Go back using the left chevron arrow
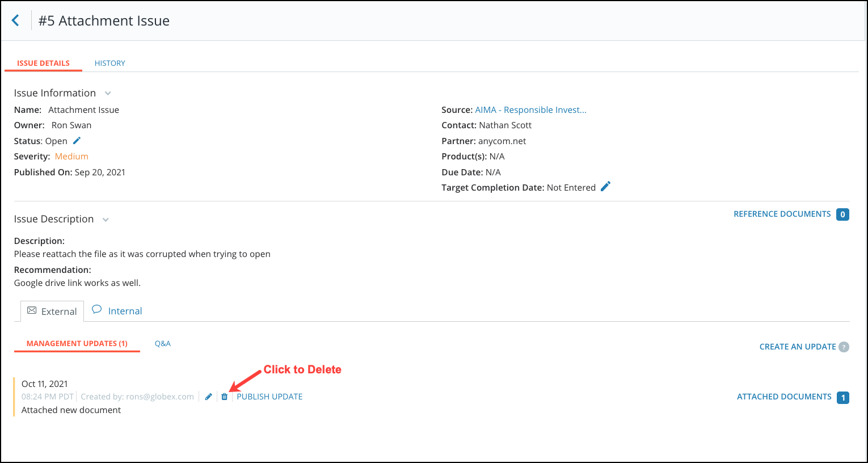 click(15, 21)
